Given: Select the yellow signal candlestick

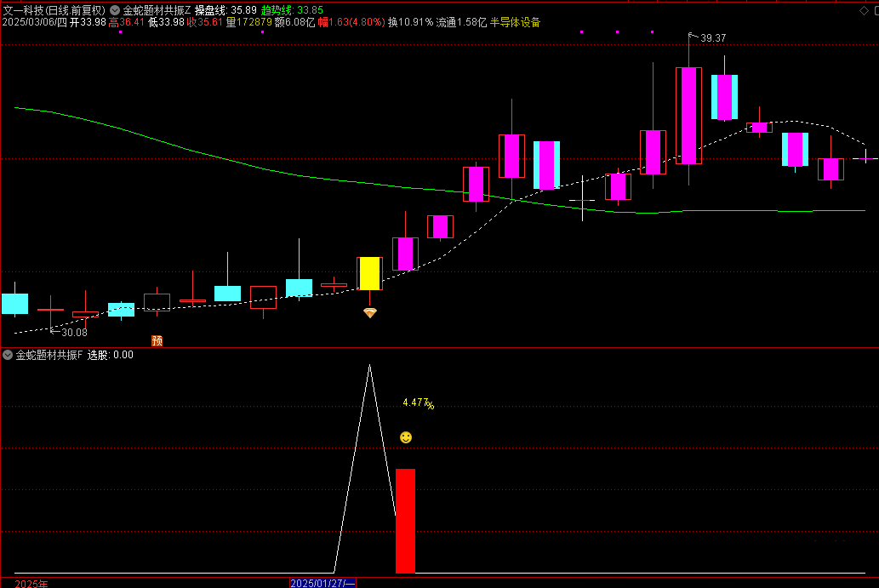Looking at the screenshot, I should [x=369, y=273].
